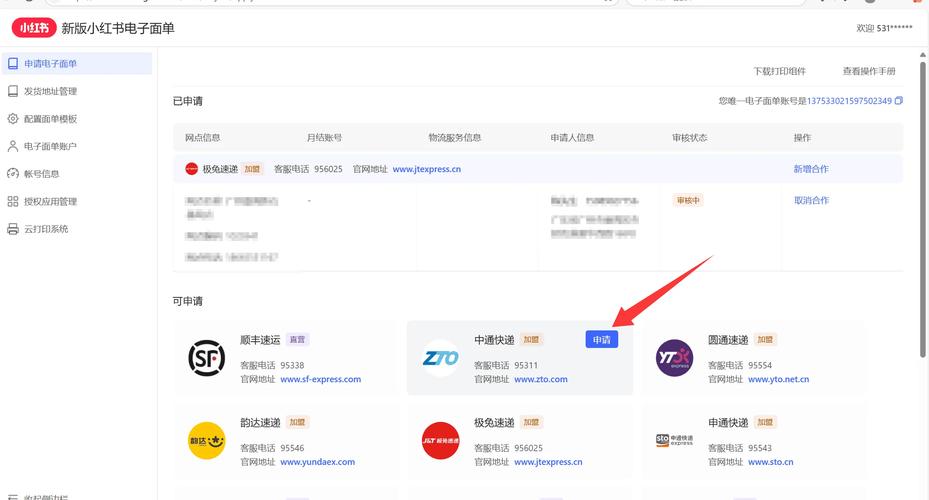
Task: Open www.sf-express.com website link
Action: (320, 380)
